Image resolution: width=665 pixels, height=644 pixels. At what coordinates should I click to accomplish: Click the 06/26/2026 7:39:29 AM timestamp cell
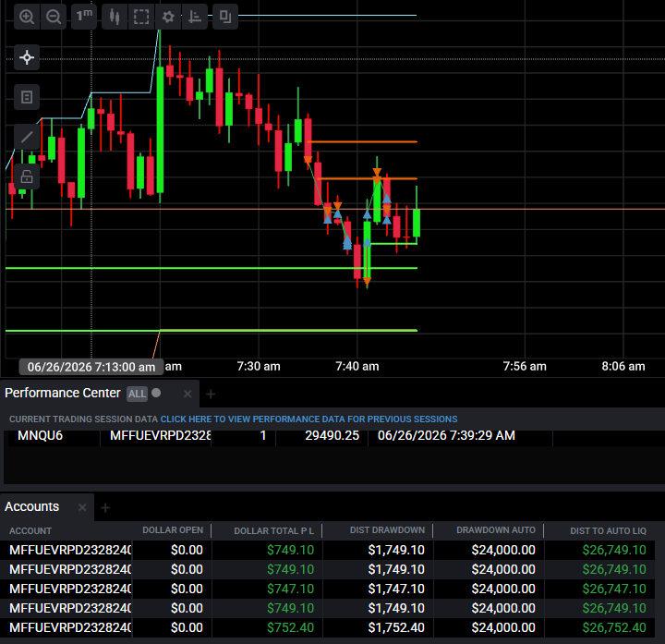[446, 435]
